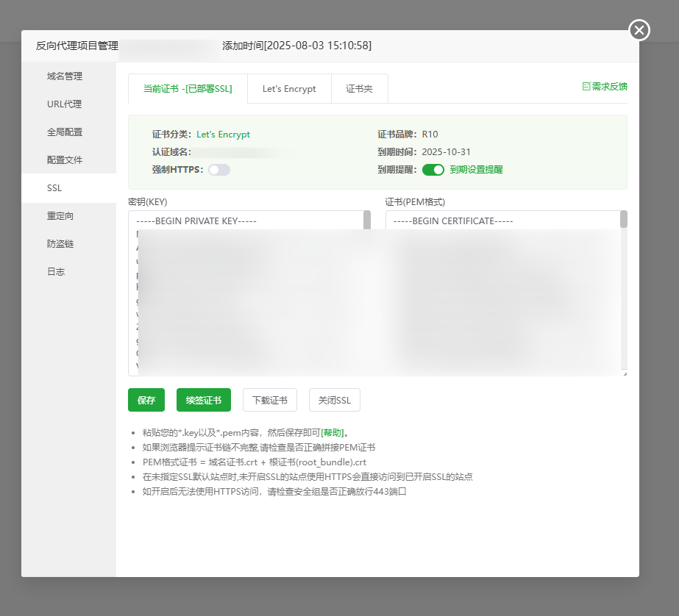The height and width of the screenshot is (616, 679).
Task: Click the 下载证书 button
Action: coord(270,400)
